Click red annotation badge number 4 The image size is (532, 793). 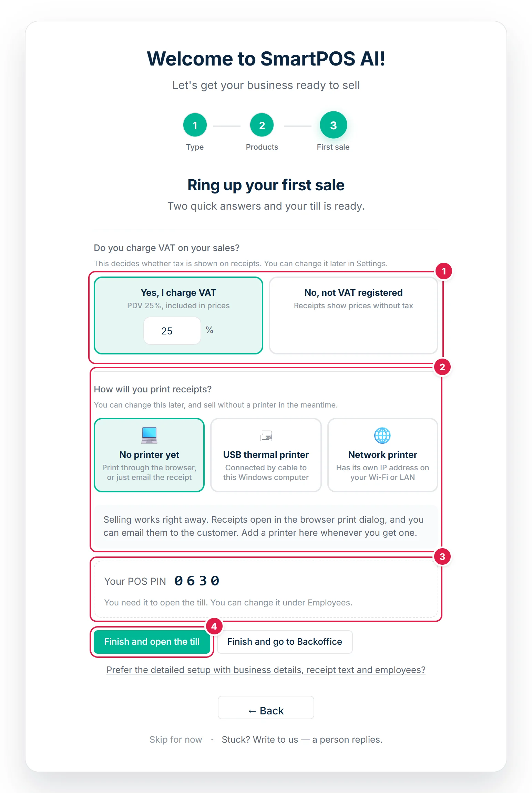[x=214, y=626]
